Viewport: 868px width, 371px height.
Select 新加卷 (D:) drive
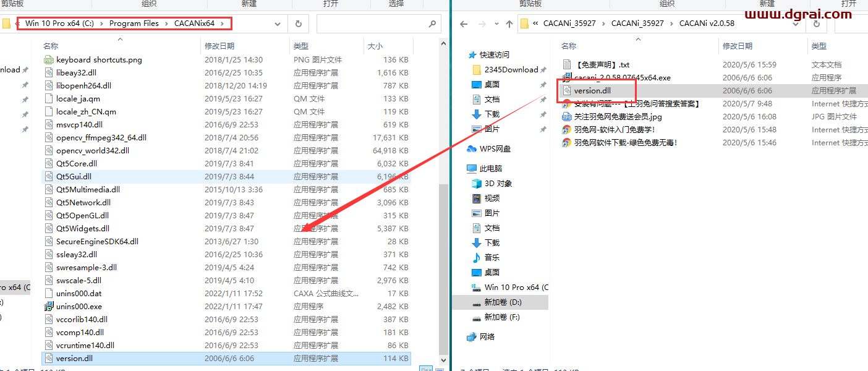point(496,302)
